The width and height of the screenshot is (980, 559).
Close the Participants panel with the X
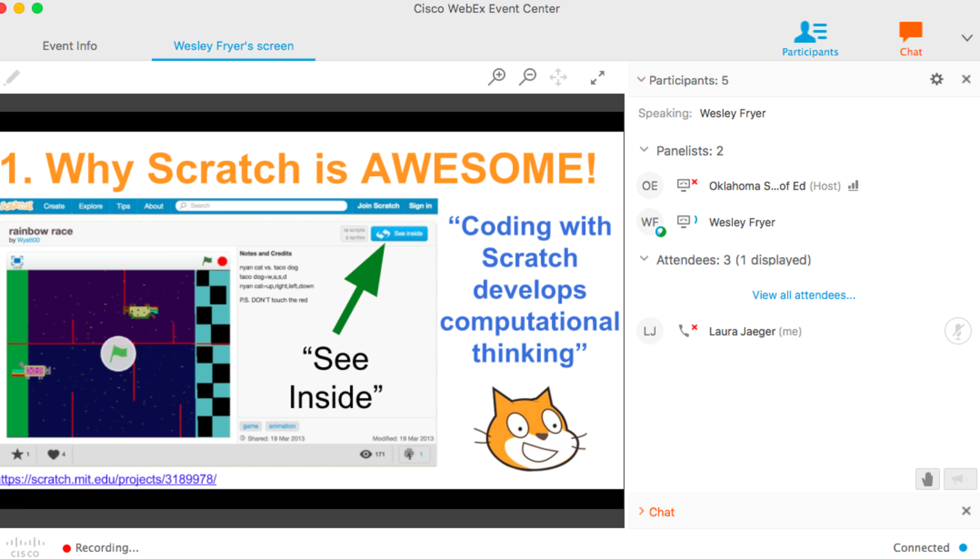(966, 79)
